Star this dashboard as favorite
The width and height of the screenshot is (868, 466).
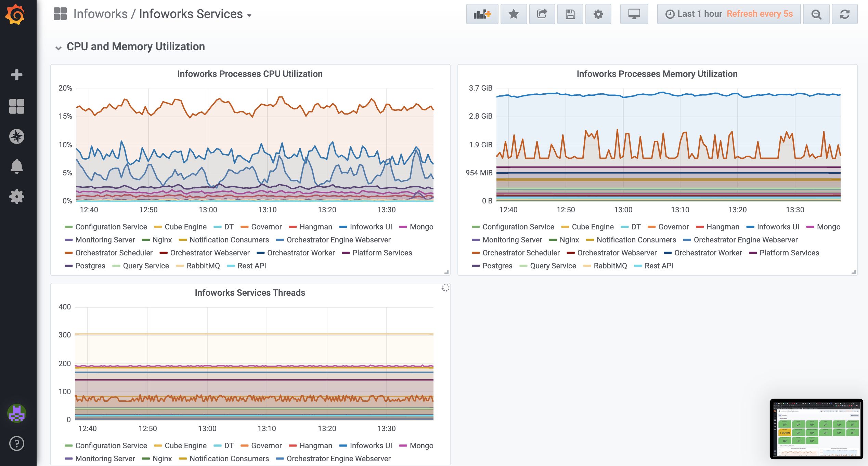click(x=514, y=14)
